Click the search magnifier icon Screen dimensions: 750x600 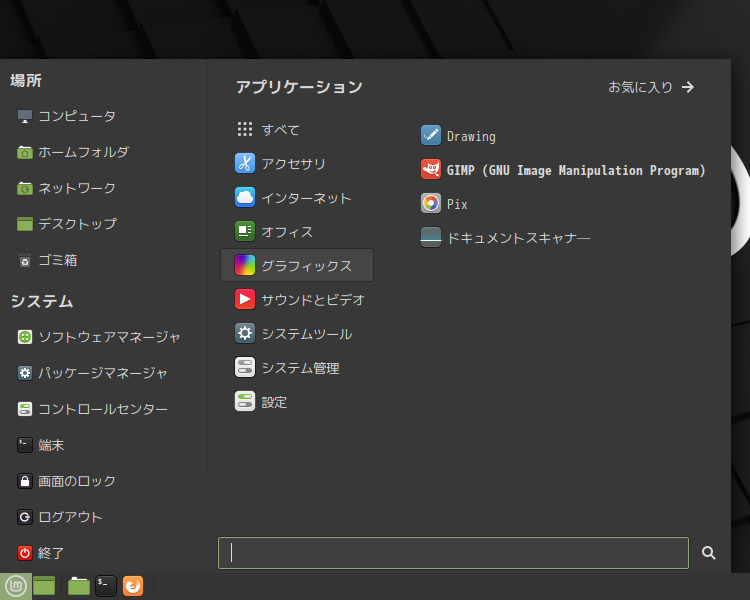point(708,553)
